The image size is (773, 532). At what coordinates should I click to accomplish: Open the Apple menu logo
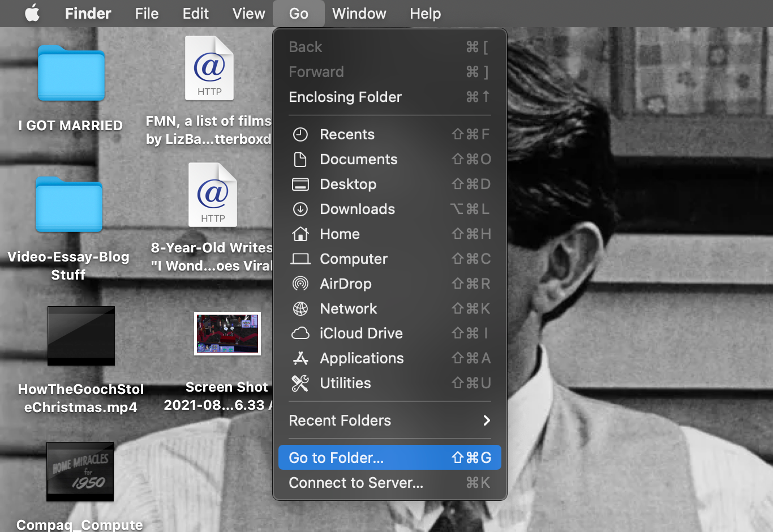tap(32, 13)
